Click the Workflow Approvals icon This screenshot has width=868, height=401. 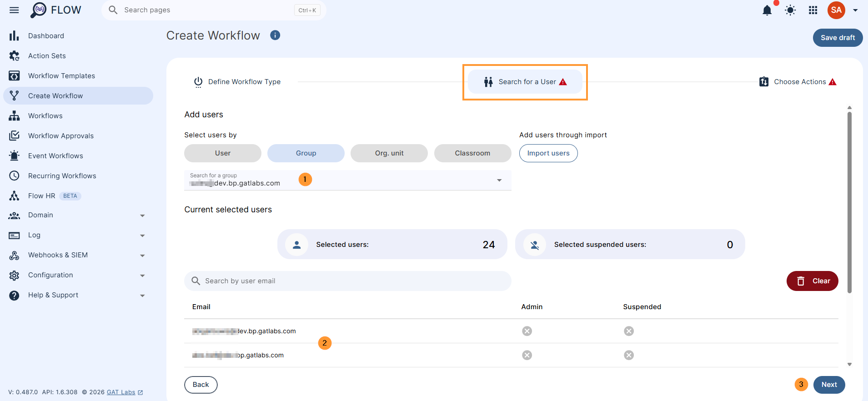[14, 135]
